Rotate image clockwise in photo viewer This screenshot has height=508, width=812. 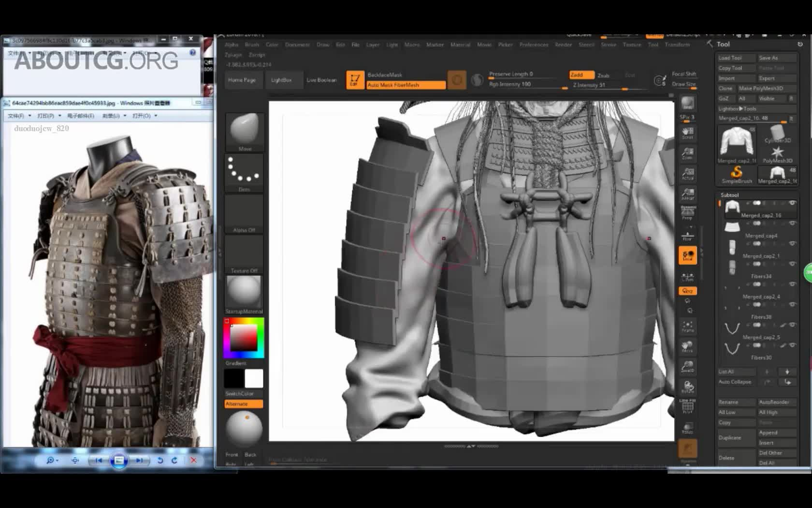pyautogui.click(x=174, y=460)
